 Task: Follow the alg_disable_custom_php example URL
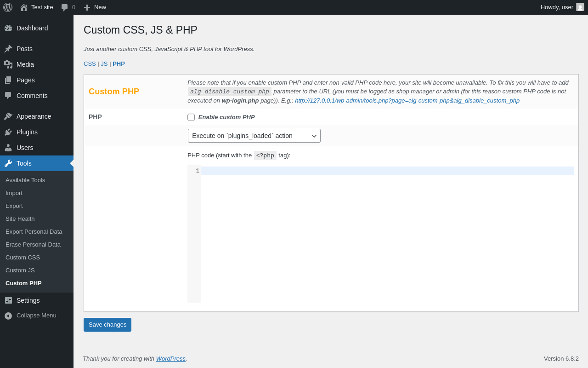(x=407, y=101)
